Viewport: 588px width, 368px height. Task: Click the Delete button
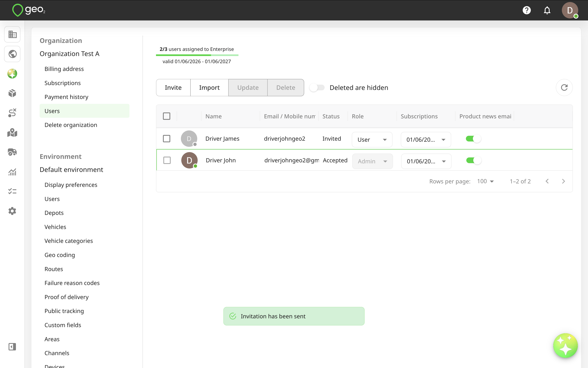click(x=286, y=88)
